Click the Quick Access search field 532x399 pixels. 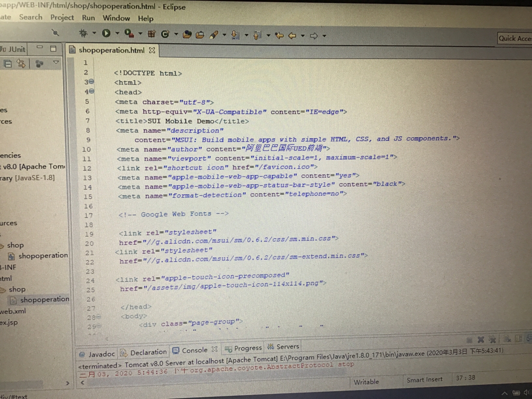(514, 38)
